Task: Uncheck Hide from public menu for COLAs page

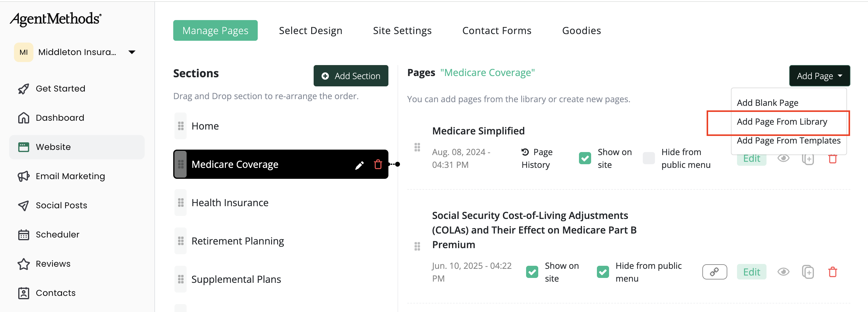Action: point(602,272)
